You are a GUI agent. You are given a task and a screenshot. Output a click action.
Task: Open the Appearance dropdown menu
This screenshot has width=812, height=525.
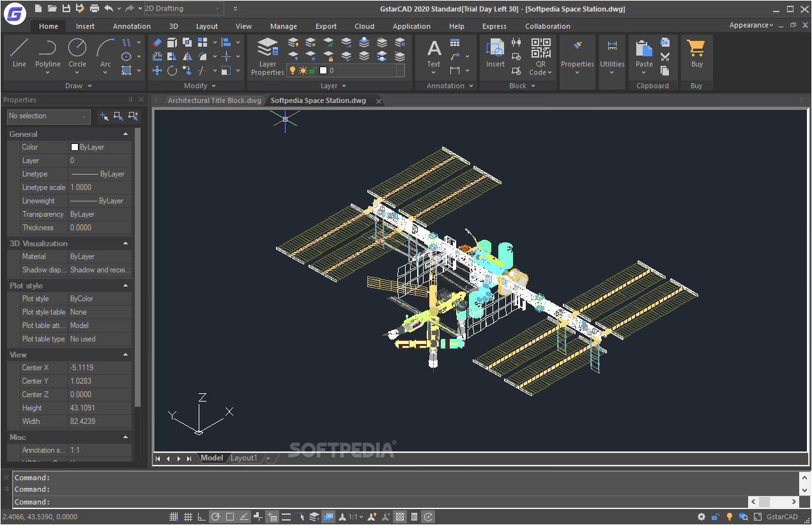(751, 26)
